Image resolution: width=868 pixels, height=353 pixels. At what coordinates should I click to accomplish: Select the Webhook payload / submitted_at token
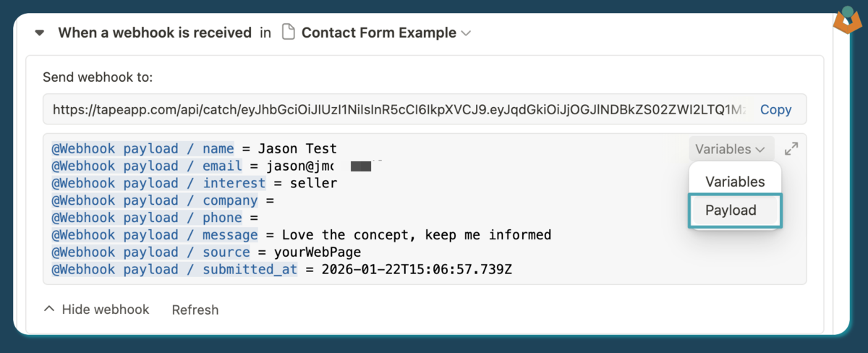click(174, 270)
